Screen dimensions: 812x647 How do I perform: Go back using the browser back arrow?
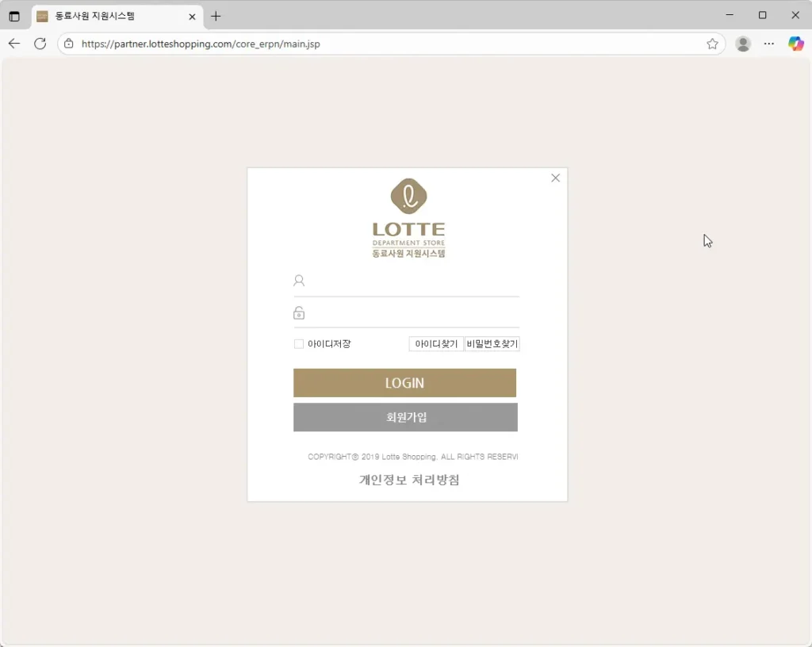click(14, 44)
